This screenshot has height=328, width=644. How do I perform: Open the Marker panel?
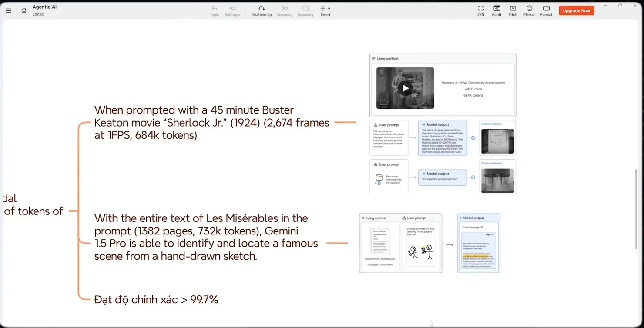tap(529, 11)
